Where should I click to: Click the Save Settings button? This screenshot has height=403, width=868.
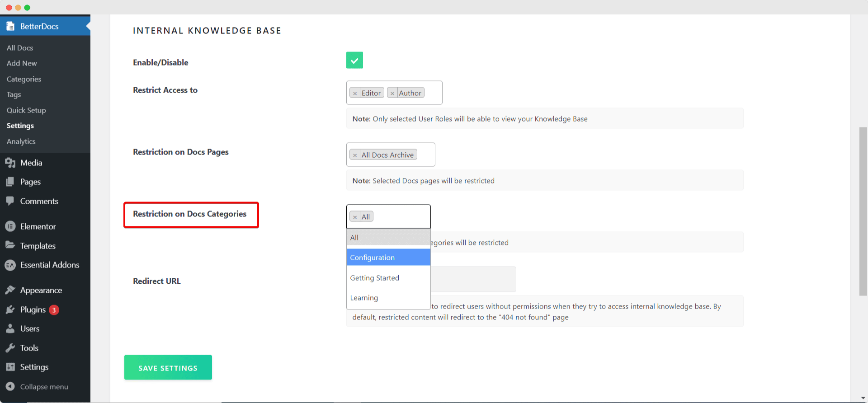point(168,367)
